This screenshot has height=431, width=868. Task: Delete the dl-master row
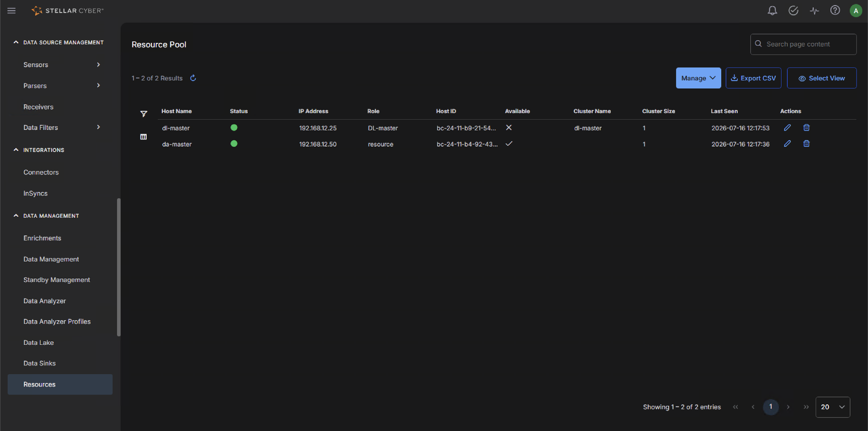click(806, 127)
